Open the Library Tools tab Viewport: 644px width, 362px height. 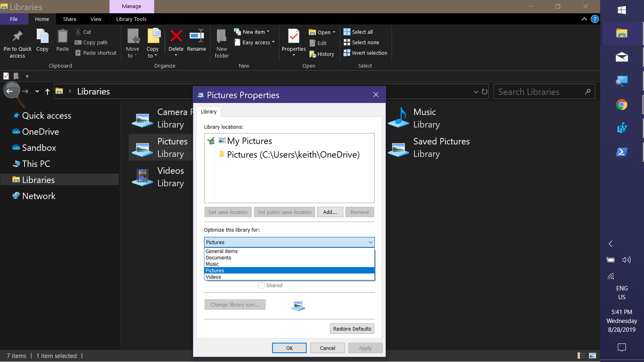[131, 19]
